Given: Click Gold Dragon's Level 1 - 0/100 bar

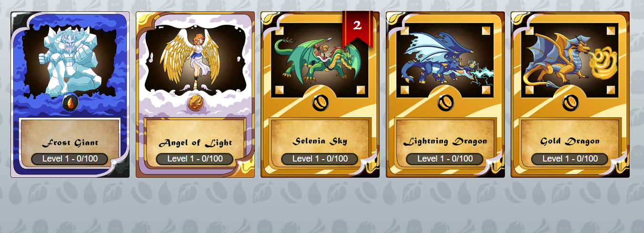Looking at the screenshot, I should click(x=570, y=159).
